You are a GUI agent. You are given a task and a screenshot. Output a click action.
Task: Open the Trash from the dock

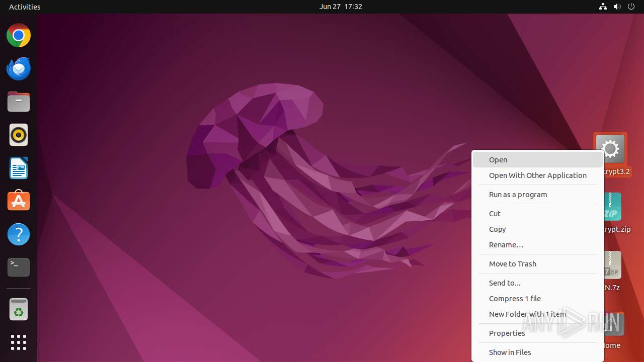tap(19, 310)
